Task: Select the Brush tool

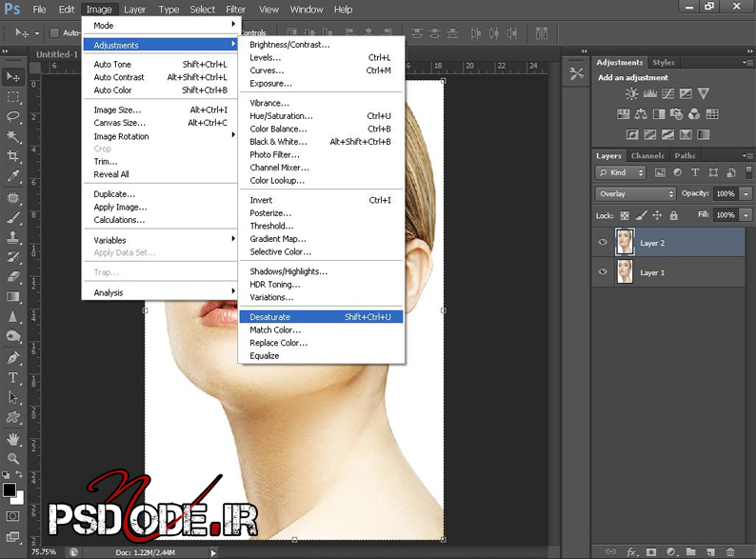Action: point(13,217)
